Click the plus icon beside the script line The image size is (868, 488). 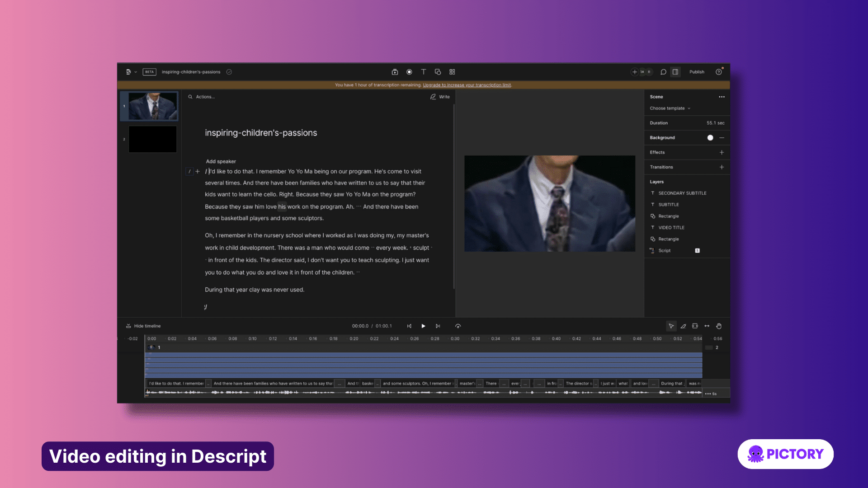pos(198,171)
